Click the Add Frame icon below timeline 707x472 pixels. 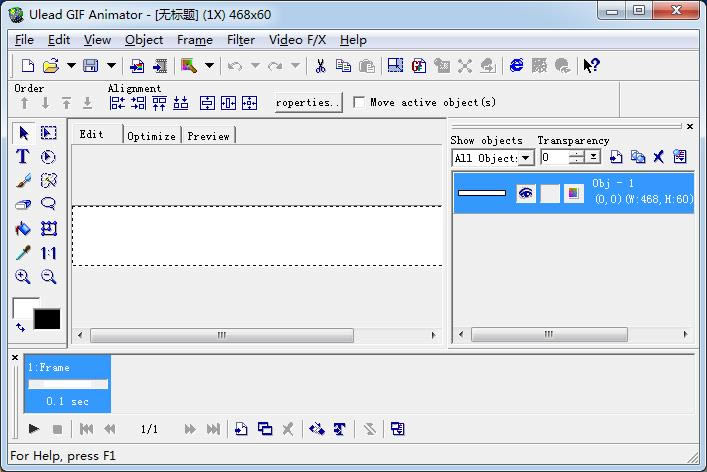pos(241,429)
